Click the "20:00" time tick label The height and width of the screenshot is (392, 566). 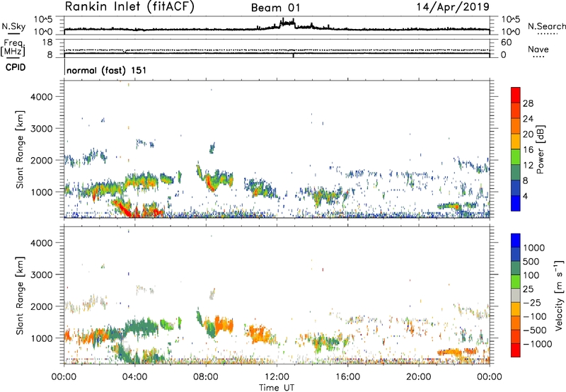tap(418, 377)
